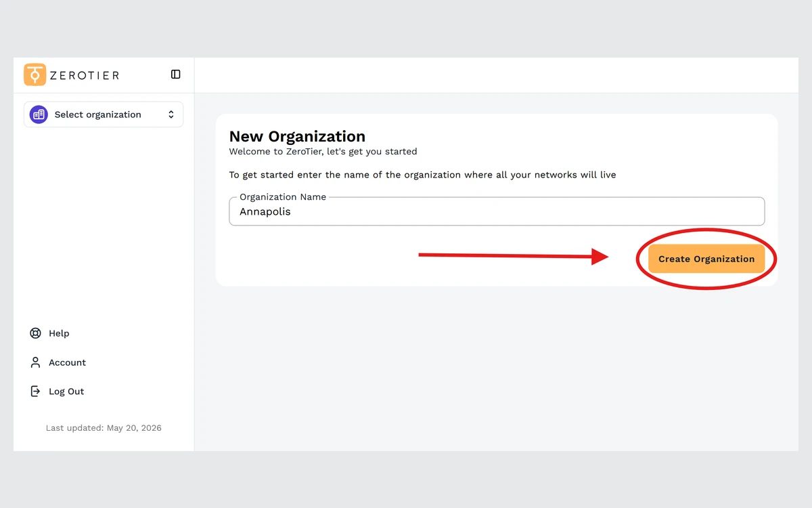
Task: Click the 'To get started enter the name' instruction text
Action: (422, 175)
